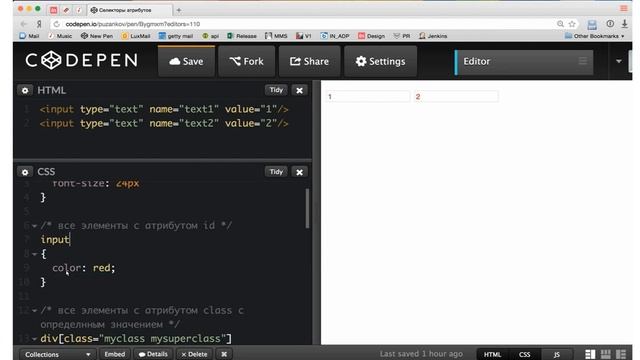Screen dimensions: 640x360
Task: Open the MMS bookmark
Action: [276, 36]
